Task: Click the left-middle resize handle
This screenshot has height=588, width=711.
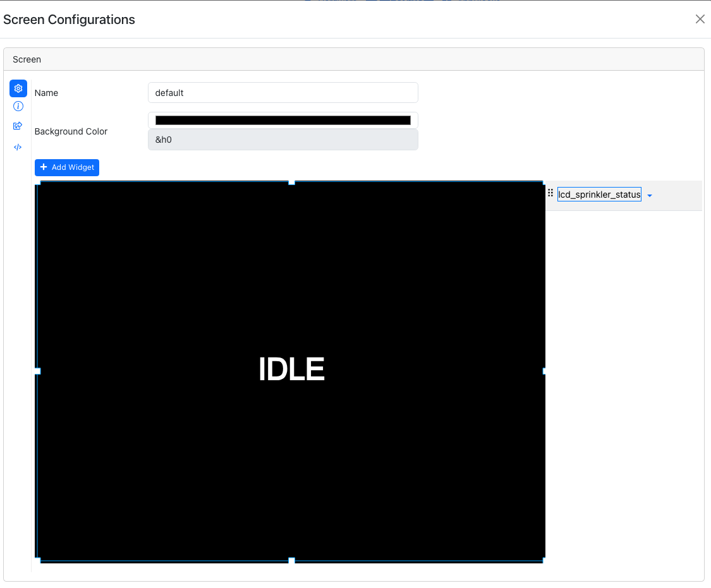Action: [39, 371]
